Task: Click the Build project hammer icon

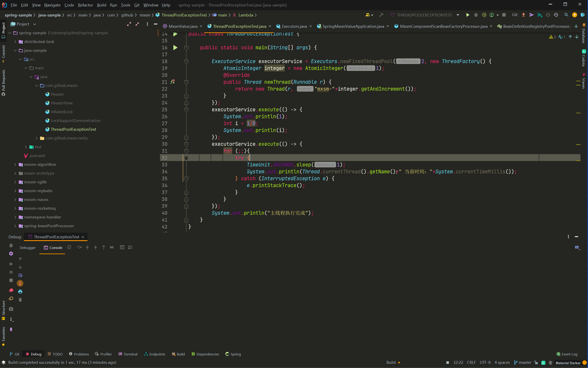Action: (x=381, y=15)
